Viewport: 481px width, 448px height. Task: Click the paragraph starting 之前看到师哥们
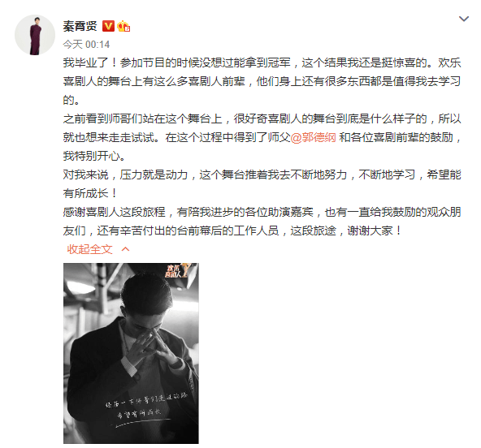(262, 137)
